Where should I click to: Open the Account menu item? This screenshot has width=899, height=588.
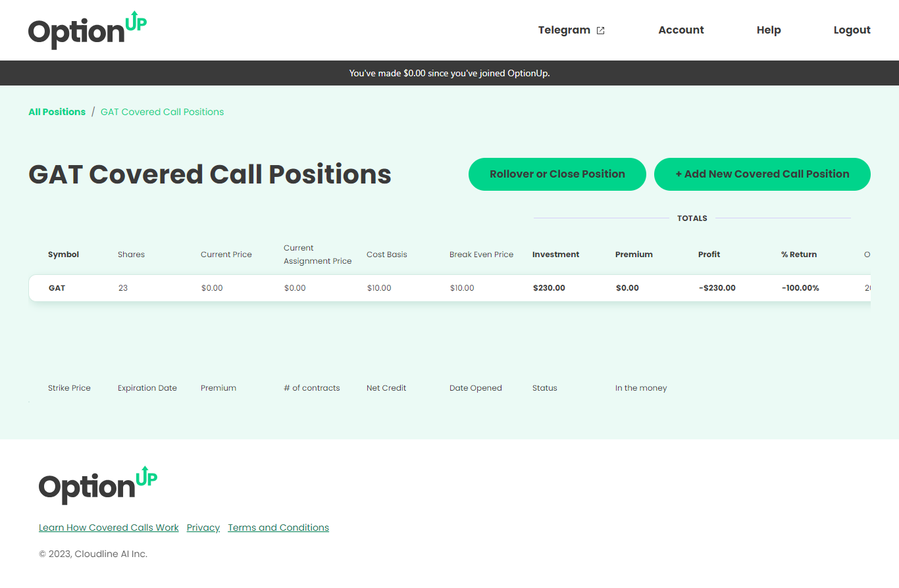[681, 30]
